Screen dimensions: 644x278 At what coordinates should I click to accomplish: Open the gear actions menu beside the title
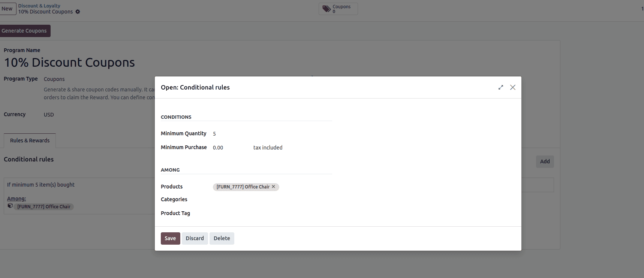78,12
